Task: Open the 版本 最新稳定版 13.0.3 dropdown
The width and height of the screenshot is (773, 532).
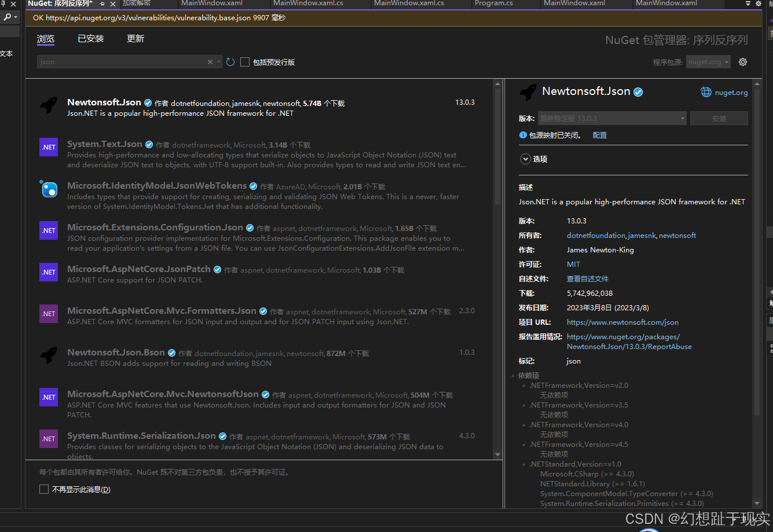Action: tap(612, 118)
